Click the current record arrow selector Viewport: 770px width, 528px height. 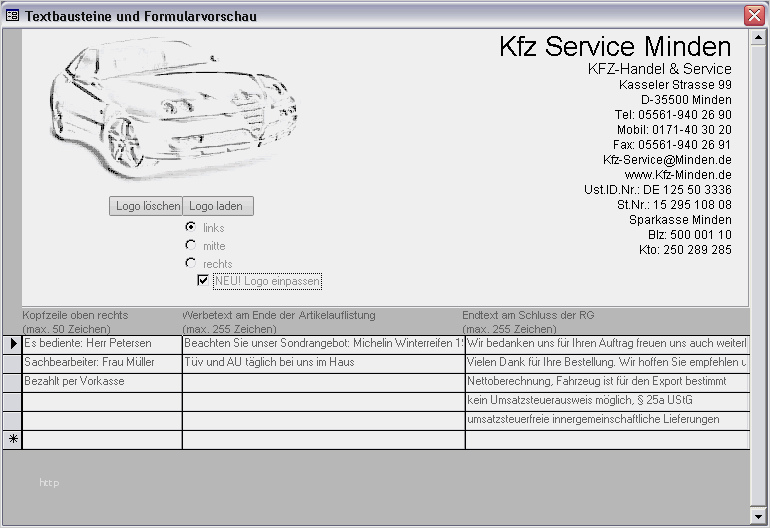(x=13, y=344)
